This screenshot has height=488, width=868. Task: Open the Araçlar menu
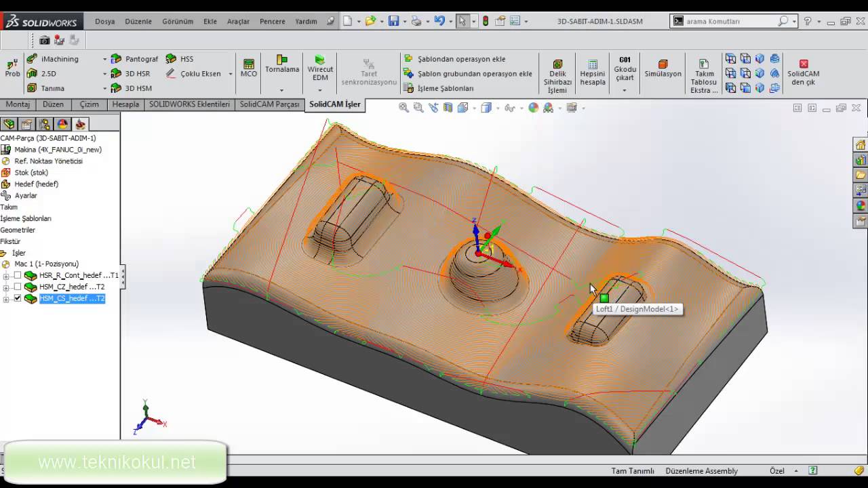(x=238, y=21)
